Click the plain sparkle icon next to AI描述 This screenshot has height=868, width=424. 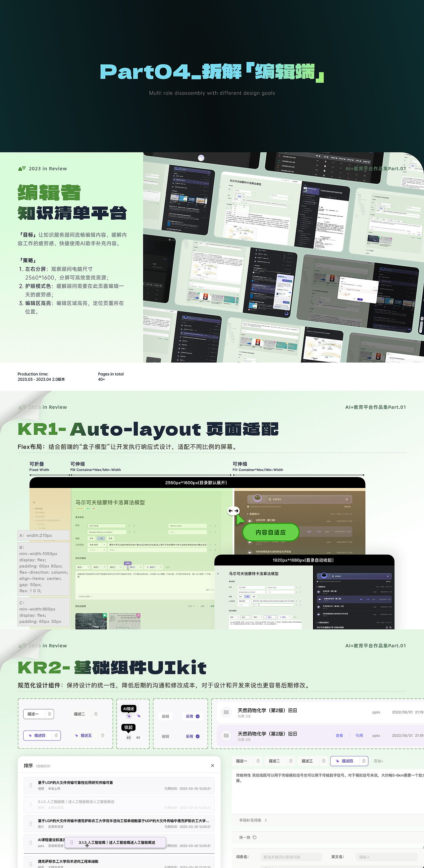coord(139,716)
